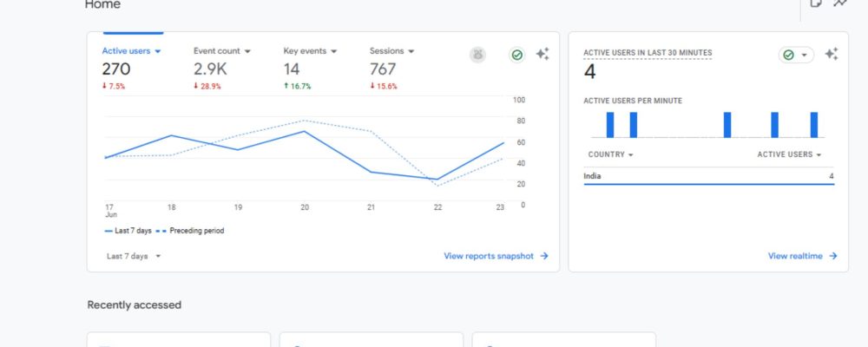Image resolution: width=868 pixels, height=347 pixels.
Task: Open the Key events metric dropdown
Action: [310, 51]
